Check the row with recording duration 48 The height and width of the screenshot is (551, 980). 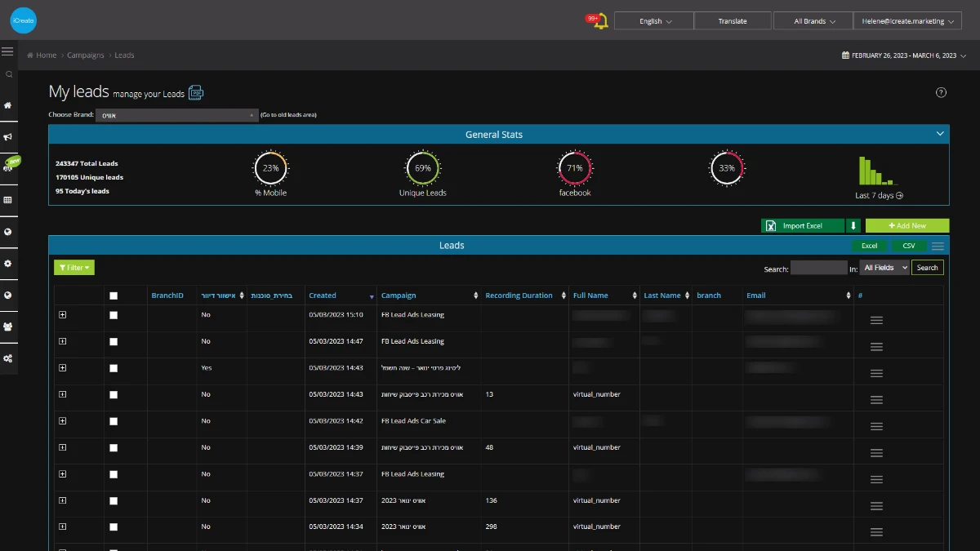114,447
